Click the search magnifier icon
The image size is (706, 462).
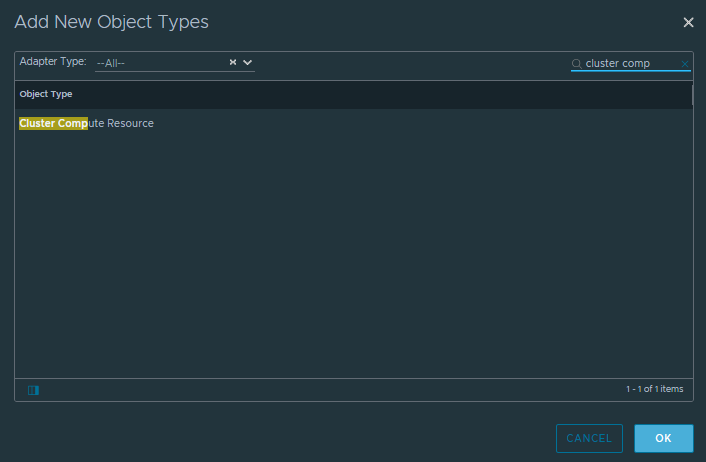click(x=576, y=63)
